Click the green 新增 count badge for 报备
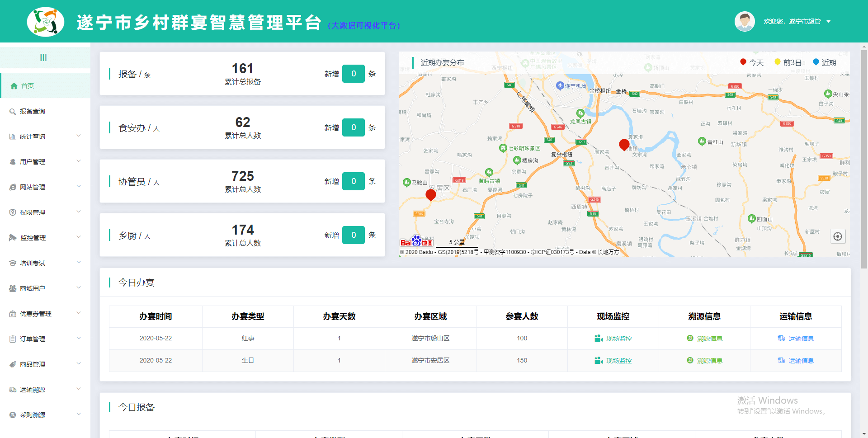The width and height of the screenshot is (868, 438). pos(353,74)
